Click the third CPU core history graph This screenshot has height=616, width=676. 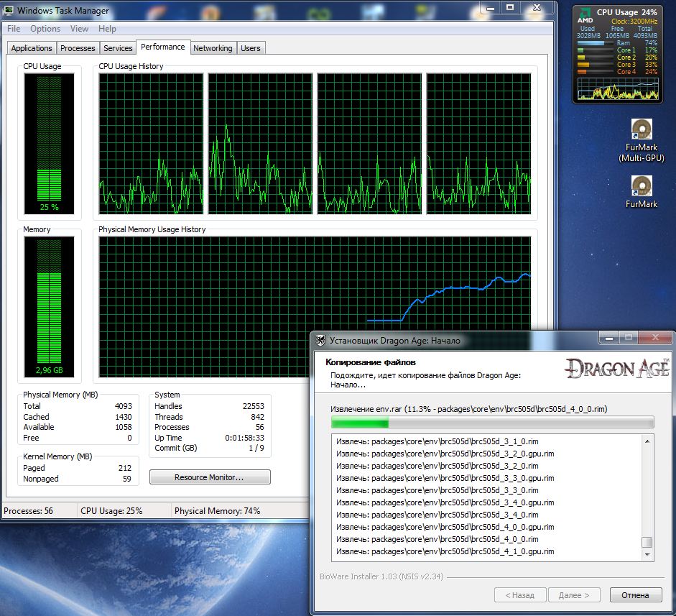369,143
